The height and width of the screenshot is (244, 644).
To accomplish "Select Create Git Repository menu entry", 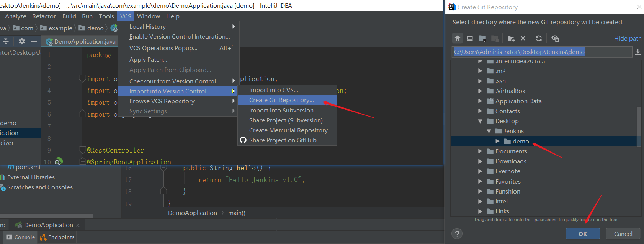I will click(x=281, y=100).
